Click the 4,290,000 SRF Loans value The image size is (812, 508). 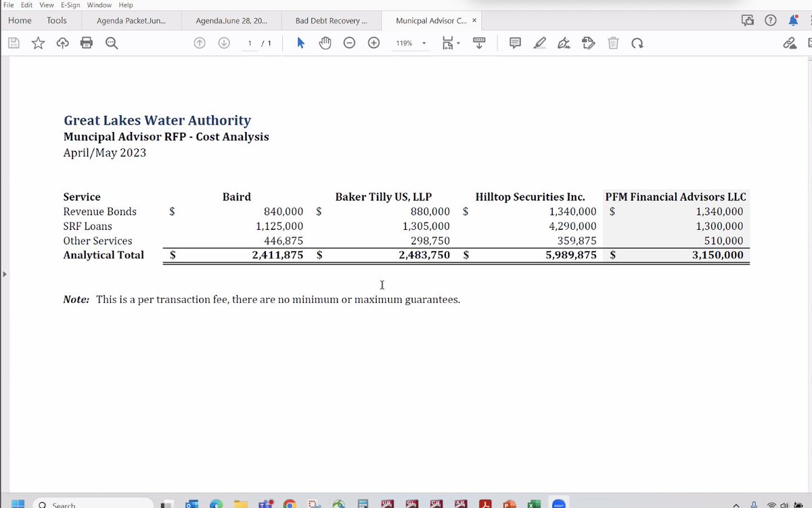tap(572, 226)
